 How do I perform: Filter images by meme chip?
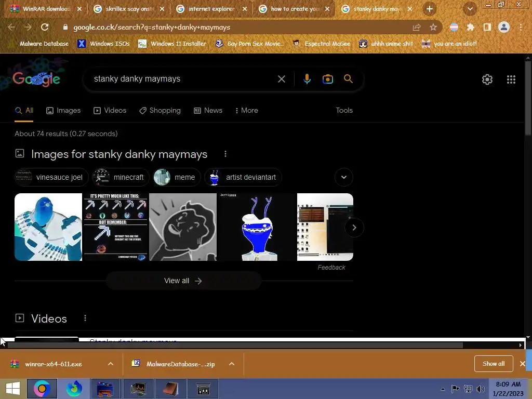click(177, 177)
